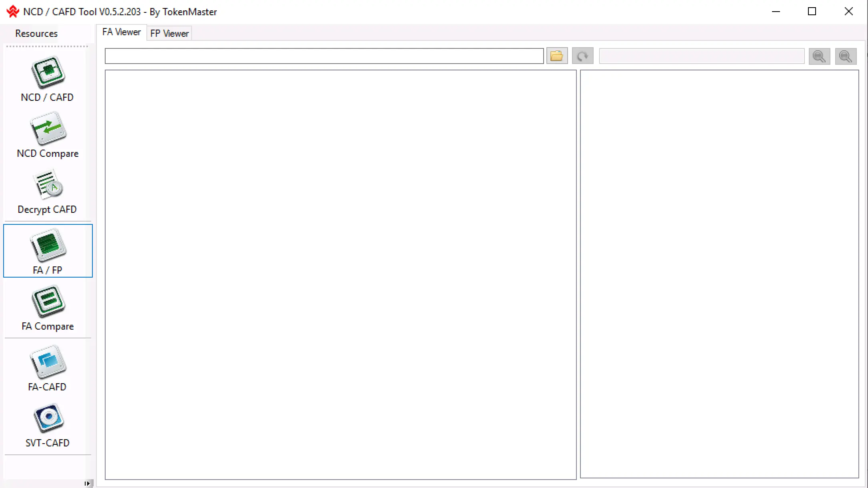This screenshot has width=868, height=488.
Task: Click the second search magnifier icon
Action: pyautogui.click(x=845, y=56)
